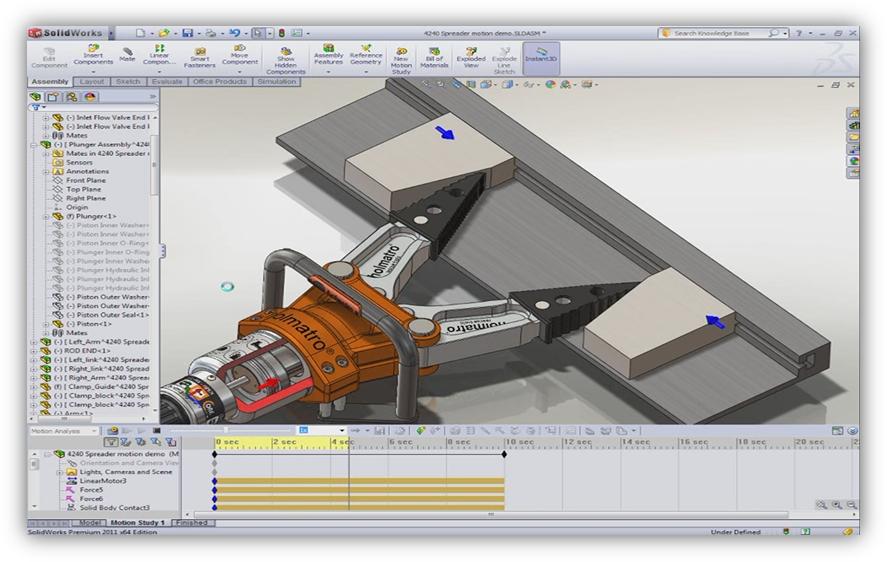Select Right Plane in tree

tap(86, 198)
